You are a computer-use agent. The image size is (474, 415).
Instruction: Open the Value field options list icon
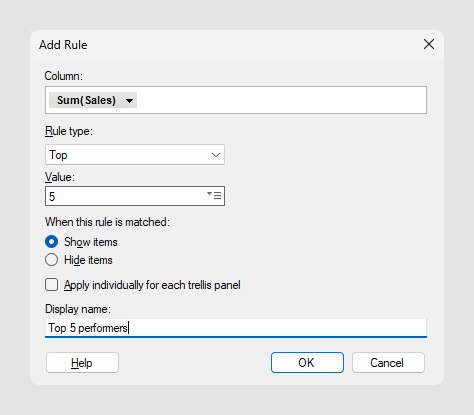214,195
